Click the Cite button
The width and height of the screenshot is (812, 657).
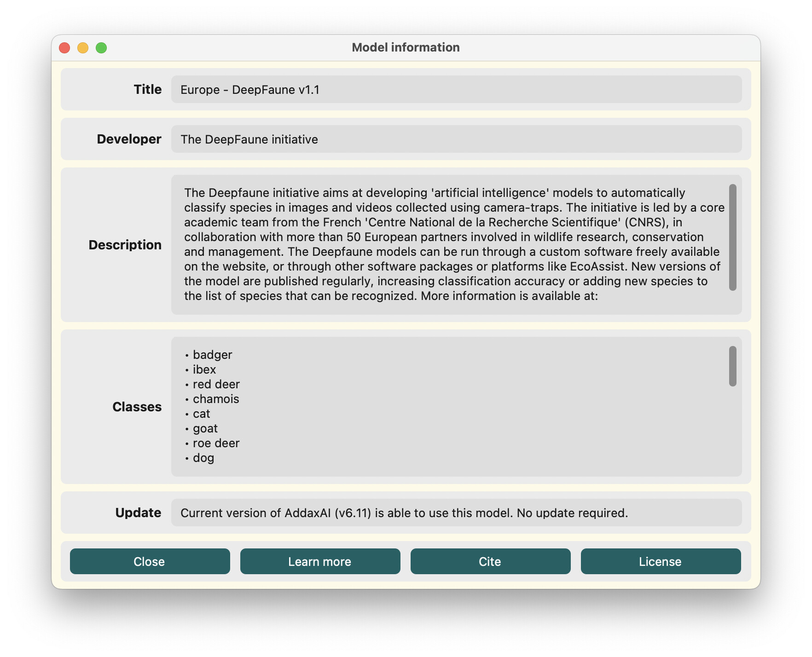[x=490, y=561]
